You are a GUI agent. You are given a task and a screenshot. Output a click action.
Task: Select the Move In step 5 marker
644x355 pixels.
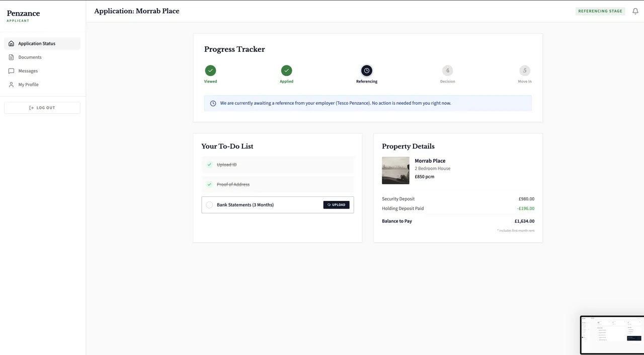pyautogui.click(x=525, y=70)
